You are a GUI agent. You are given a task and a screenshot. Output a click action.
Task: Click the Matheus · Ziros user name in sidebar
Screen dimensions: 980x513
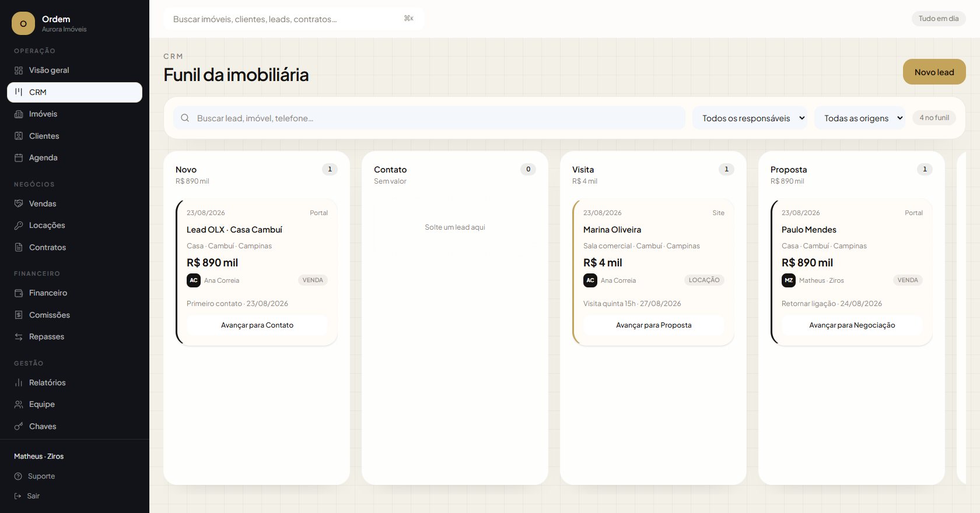[x=39, y=456]
